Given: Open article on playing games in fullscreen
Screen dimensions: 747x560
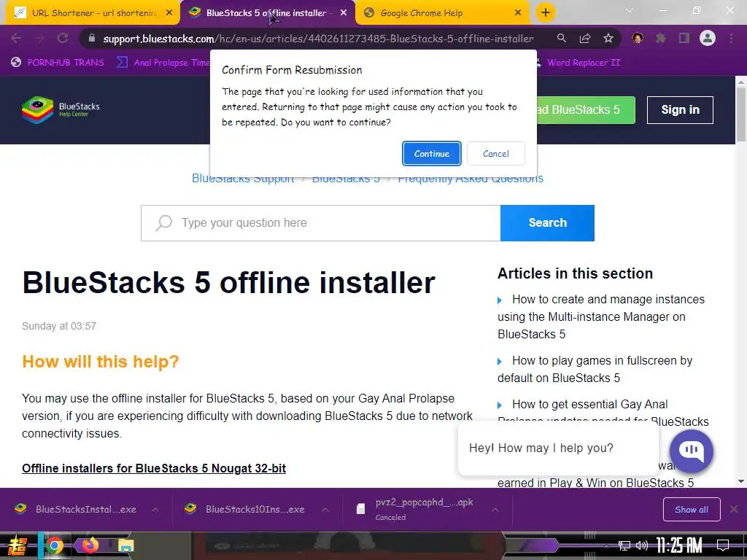Looking at the screenshot, I should click(595, 369).
